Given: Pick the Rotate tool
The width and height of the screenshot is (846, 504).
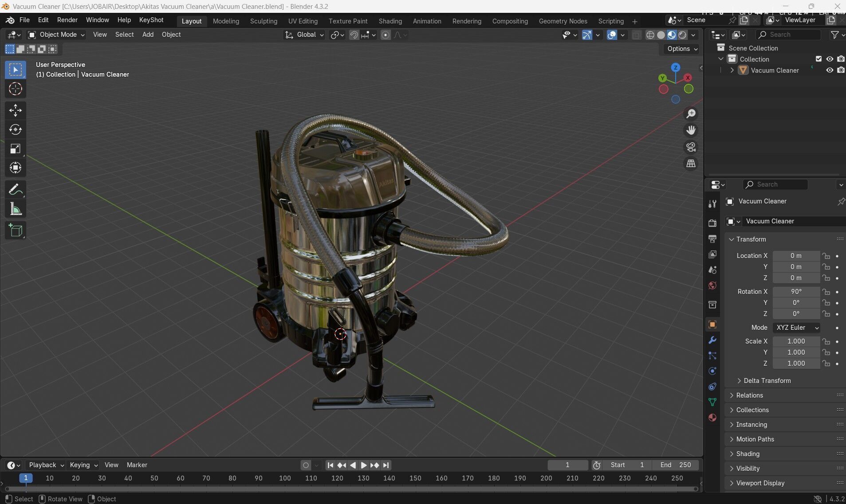Looking at the screenshot, I should [x=16, y=129].
